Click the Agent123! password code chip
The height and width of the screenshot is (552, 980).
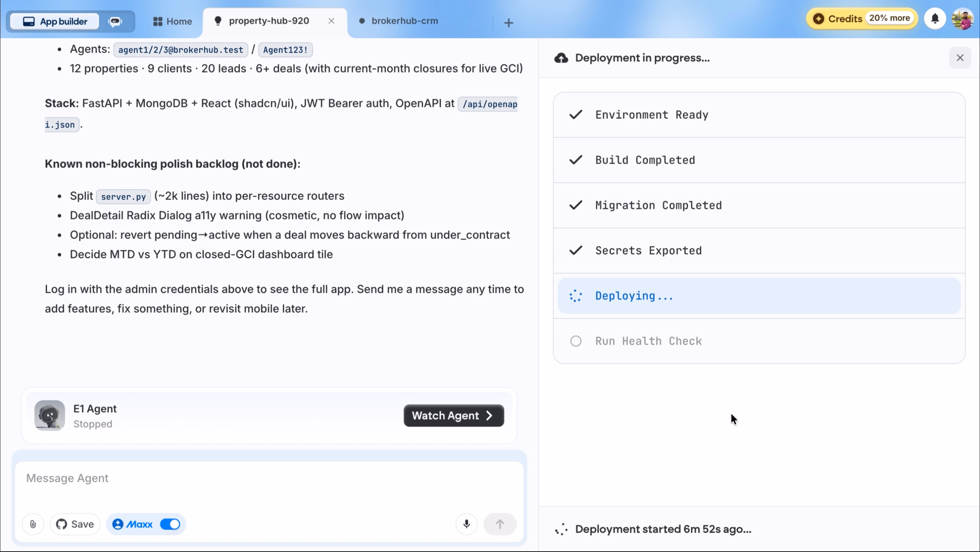point(285,50)
